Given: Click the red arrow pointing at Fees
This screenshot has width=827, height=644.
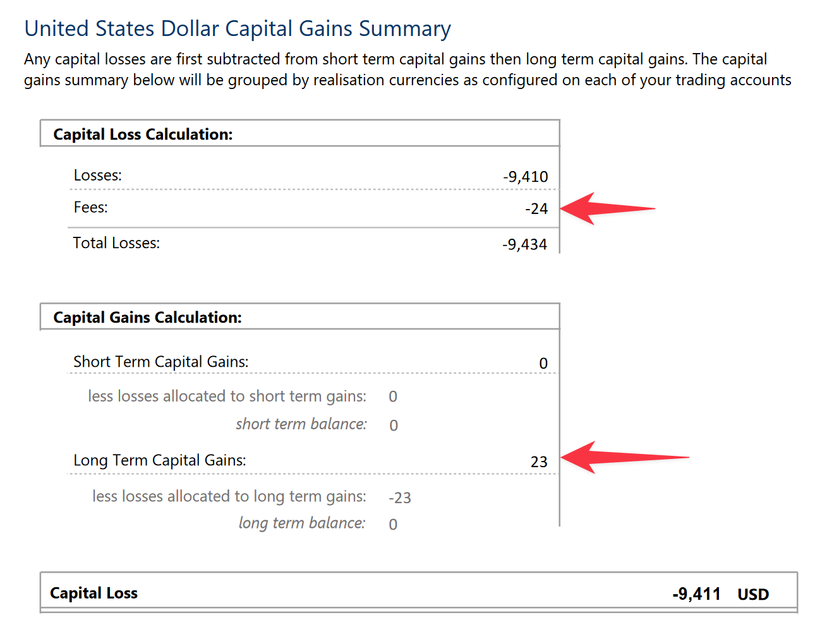Looking at the screenshot, I should 607,209.
